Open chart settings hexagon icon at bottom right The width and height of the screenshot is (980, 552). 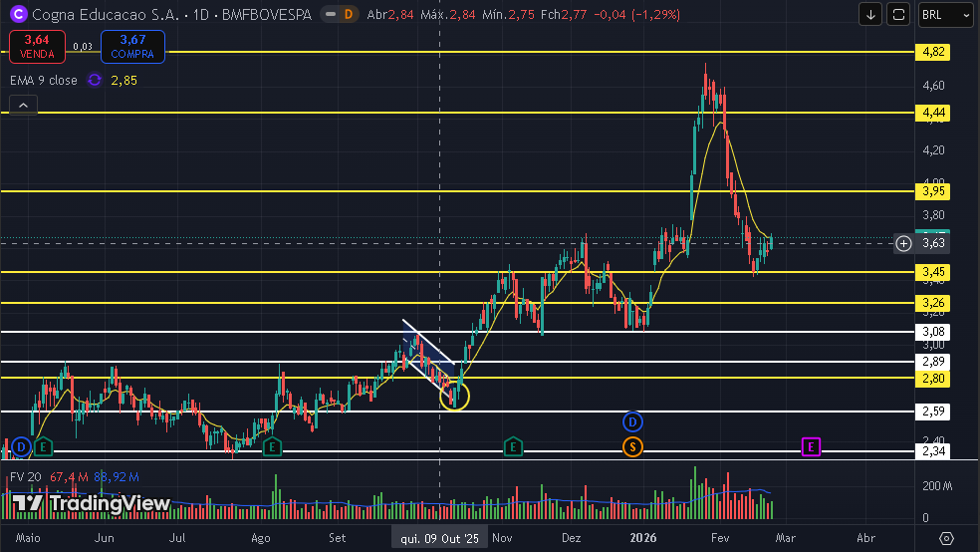(x=947, y=538)
